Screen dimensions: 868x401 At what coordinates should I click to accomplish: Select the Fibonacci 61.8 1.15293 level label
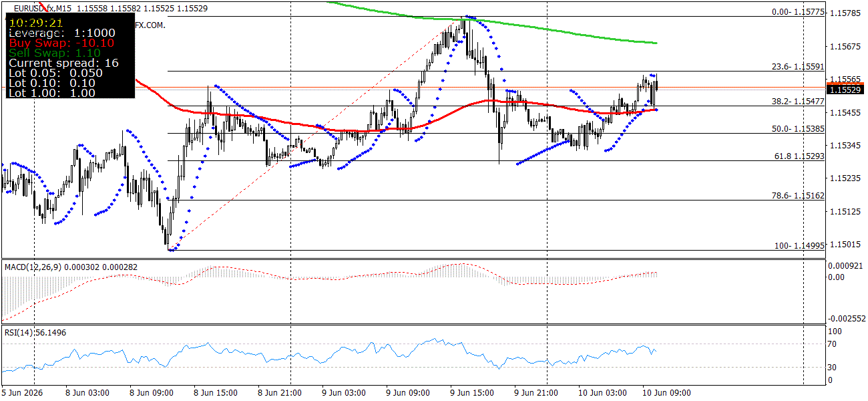click(x=799, y=156)
